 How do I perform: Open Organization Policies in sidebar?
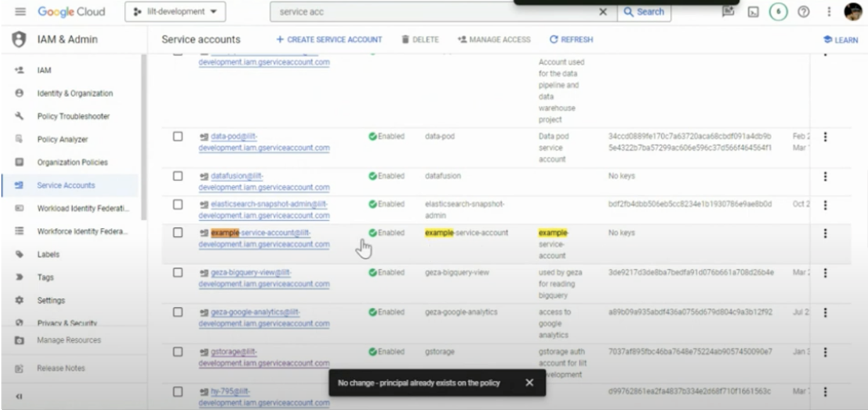72,162
